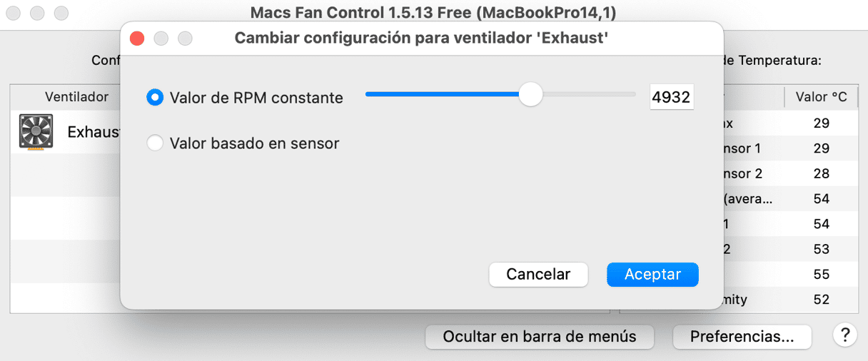Screen dimensions: 868x361
Task: Open Preferencias settings
Action: (742, 336)
